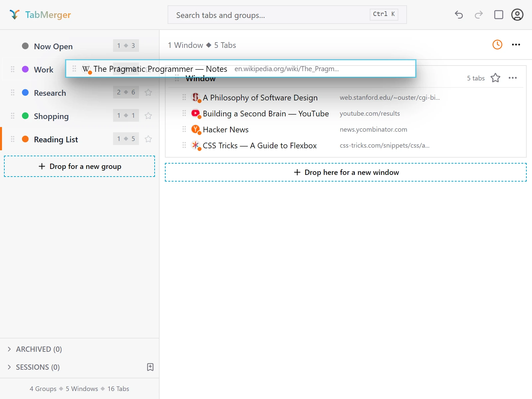Star the Research group

(148, 92)
